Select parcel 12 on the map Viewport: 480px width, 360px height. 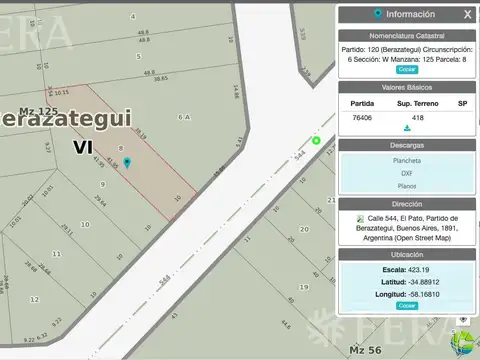(35, 299)
